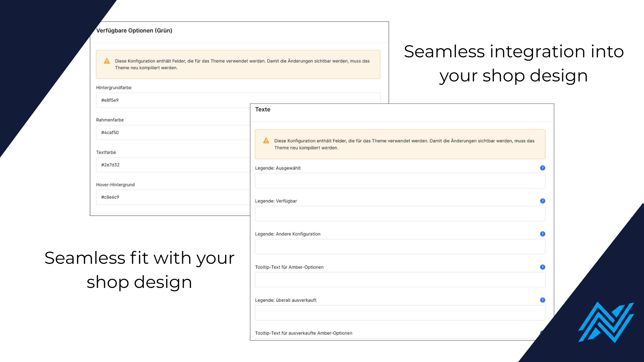
Task: Click the Legende: Ausgewählt text input
Action: [x=400, y=181]
